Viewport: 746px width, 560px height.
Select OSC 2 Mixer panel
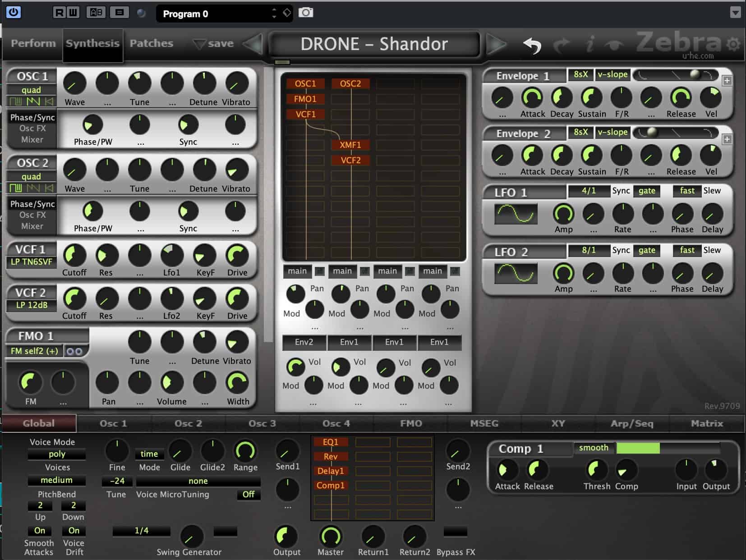(x=32, y=226)
